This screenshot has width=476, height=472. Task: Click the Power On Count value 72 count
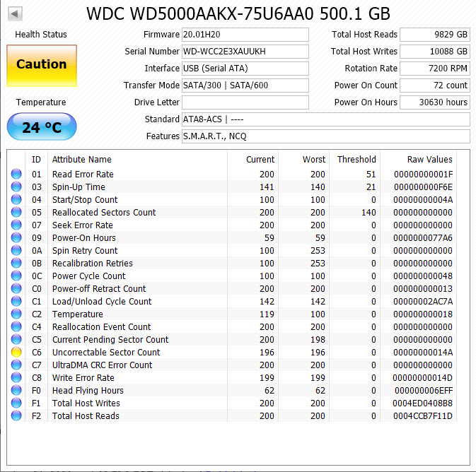click(435, 85)
